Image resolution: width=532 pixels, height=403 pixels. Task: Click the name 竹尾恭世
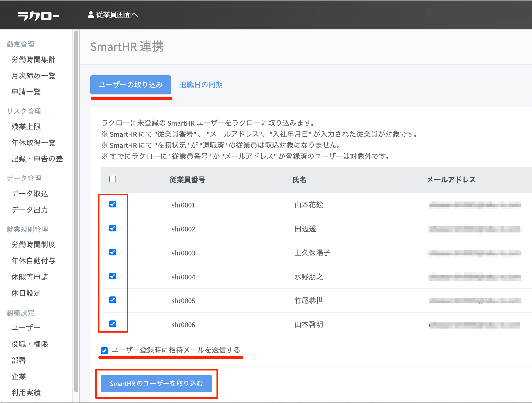tap(309, 301)
